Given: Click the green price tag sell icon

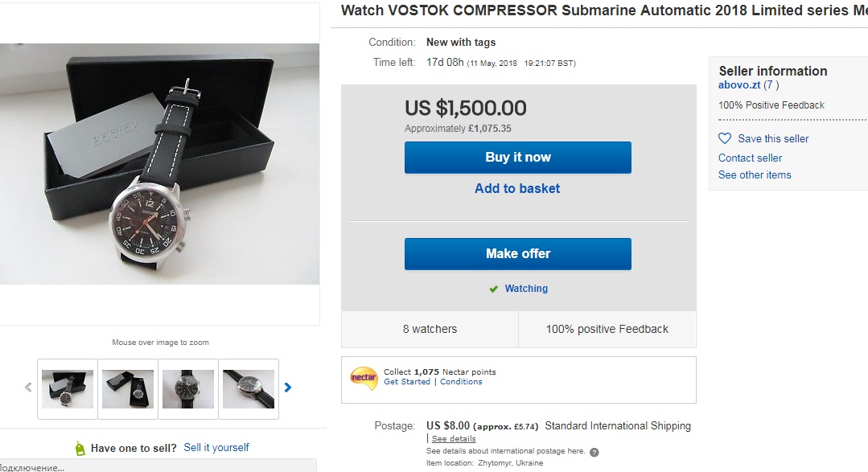Looking at the screenshot, I should (80, 448).
